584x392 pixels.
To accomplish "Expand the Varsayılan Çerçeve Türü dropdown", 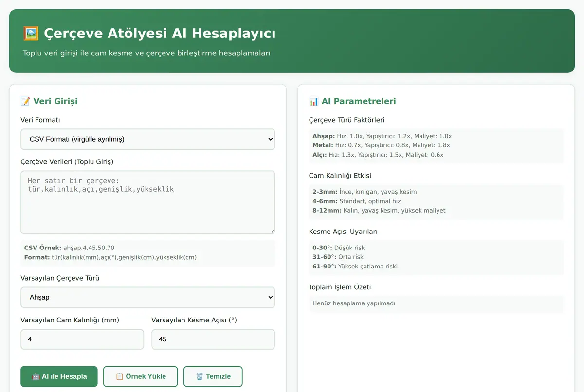I will point(148,297).
